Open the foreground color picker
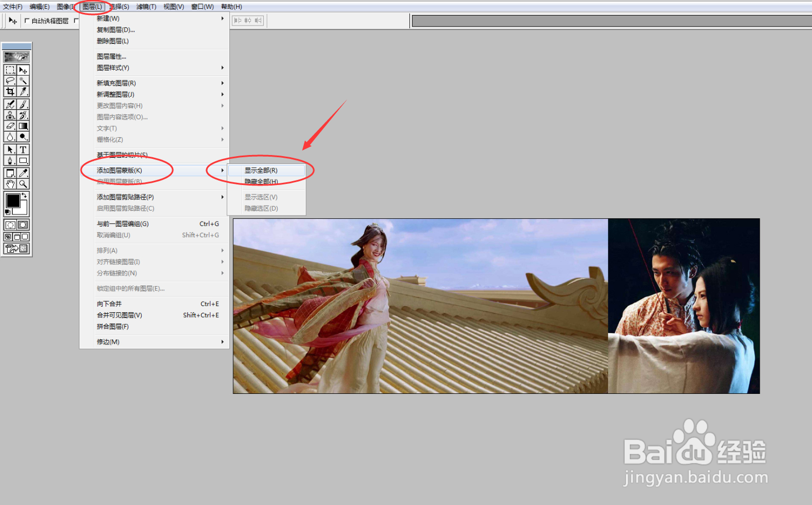The width and height of the screenshot is (812, 505). click(x=13, y=201)
